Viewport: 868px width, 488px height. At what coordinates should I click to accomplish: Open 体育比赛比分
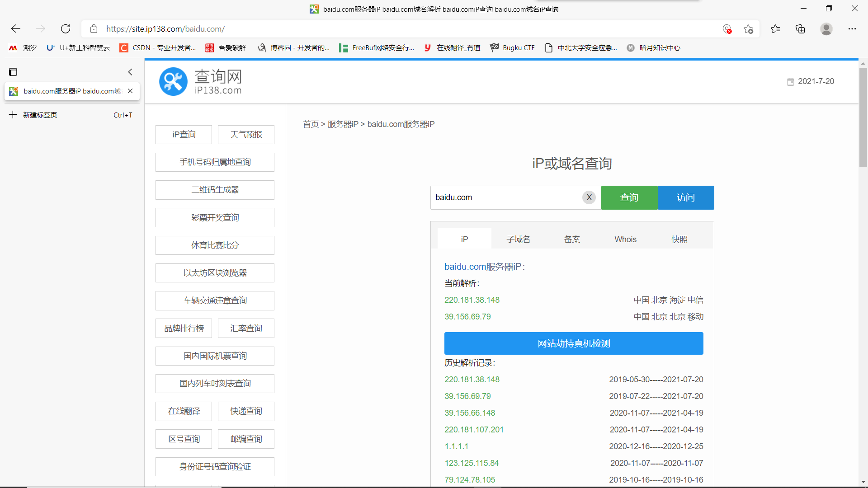pos(215,245)
